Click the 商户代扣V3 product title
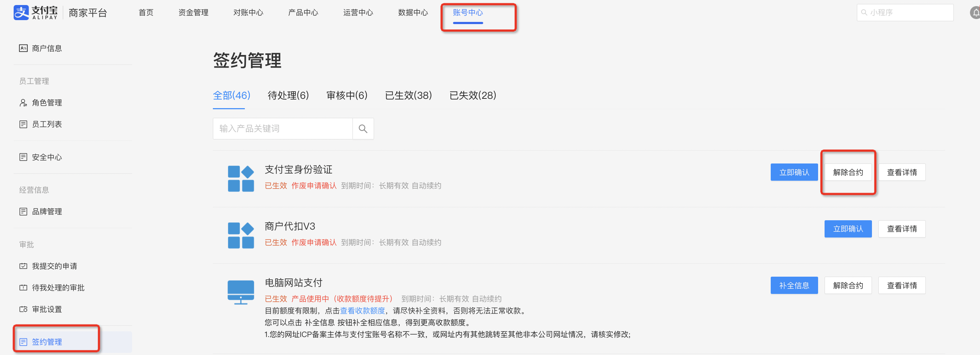Image resolution: width=980 pixels, height=355 pixels. coord(290,226)
